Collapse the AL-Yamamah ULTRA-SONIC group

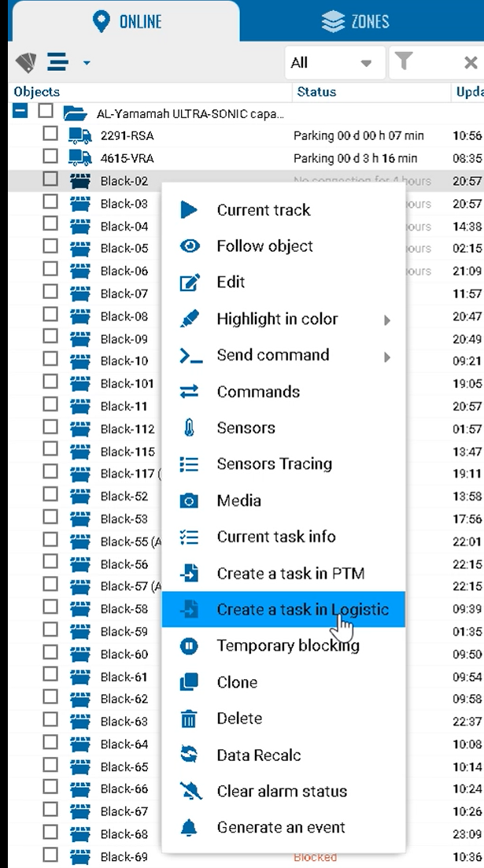pos(20,112)
